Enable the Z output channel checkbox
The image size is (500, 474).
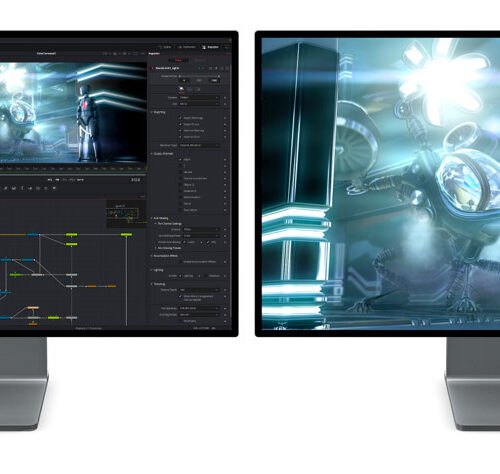click(x=180, y=166)
